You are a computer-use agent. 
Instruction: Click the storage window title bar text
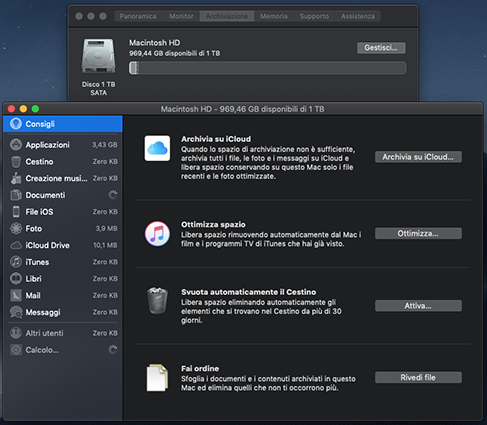coord(242,109)
